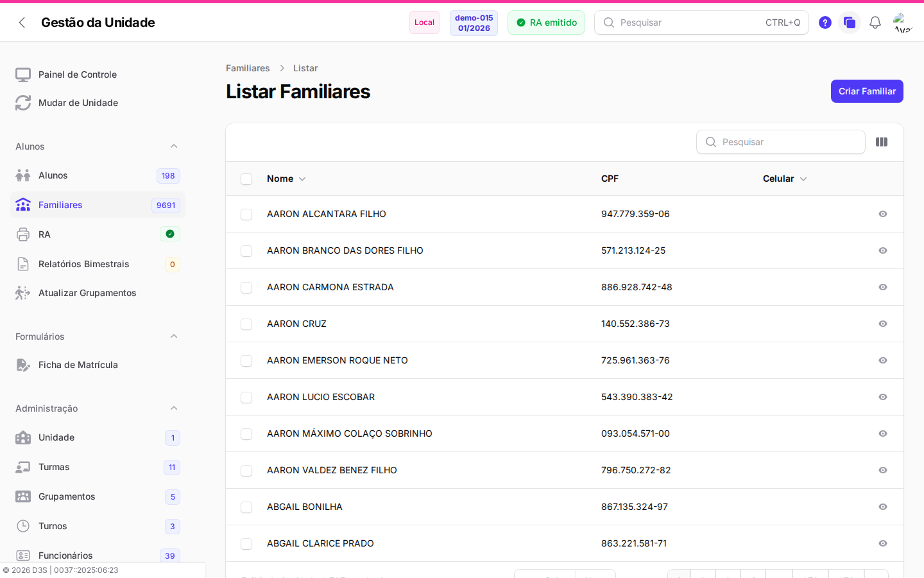
Task: Sort by the Celular column
Action: pyautogui.click(x=785, y=179)
